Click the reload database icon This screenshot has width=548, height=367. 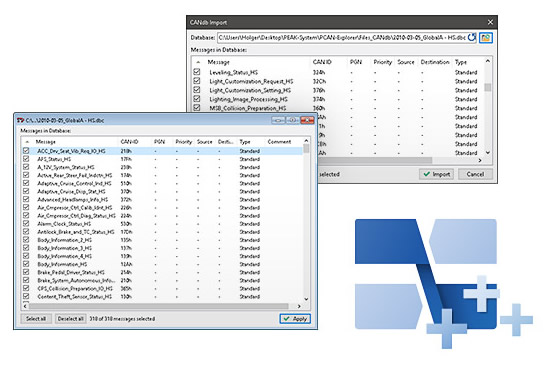(471, 37)
